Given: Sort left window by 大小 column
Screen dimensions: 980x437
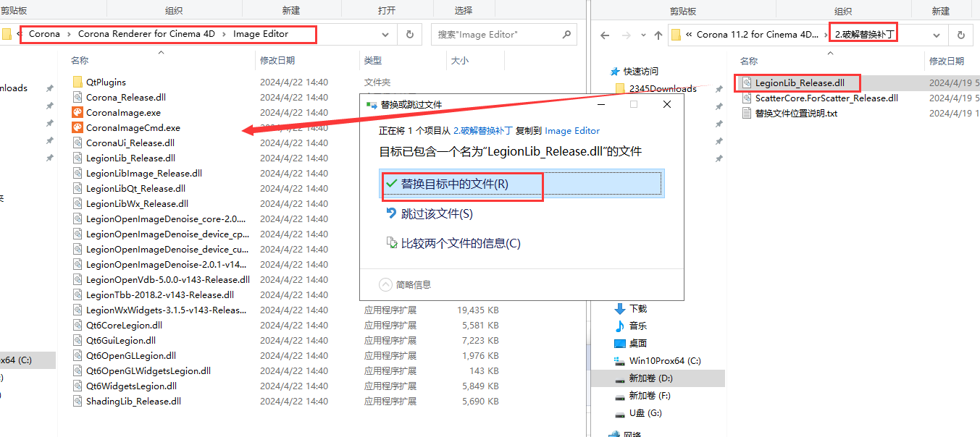Looking at the screenshot, I should coord(459,61).
